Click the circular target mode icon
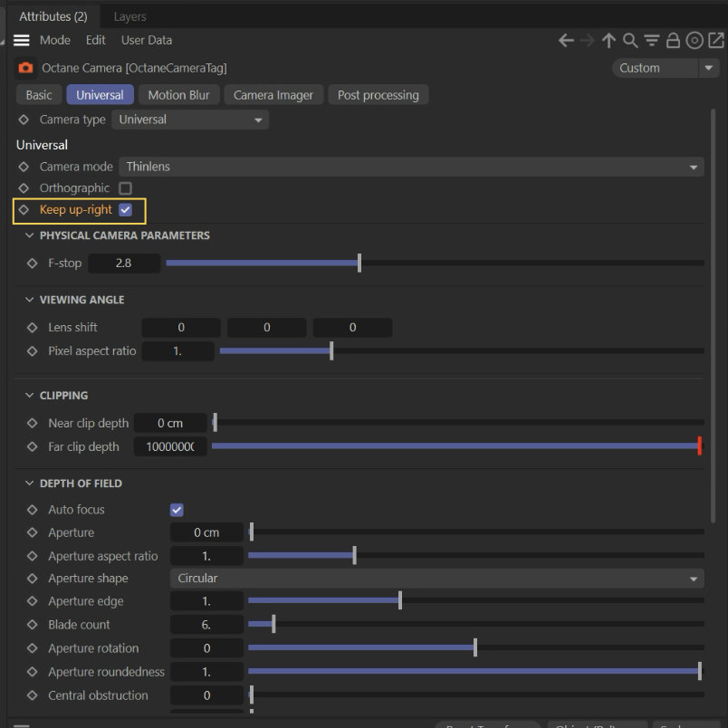The width and height of the screenshot is (728, 728). point(694,41)
